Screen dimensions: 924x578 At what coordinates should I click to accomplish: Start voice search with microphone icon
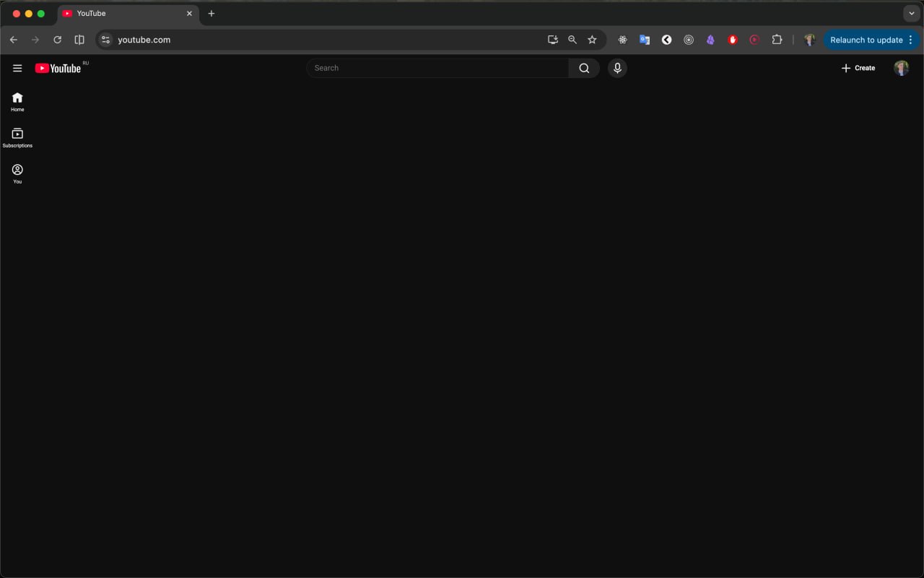[617, 68]
